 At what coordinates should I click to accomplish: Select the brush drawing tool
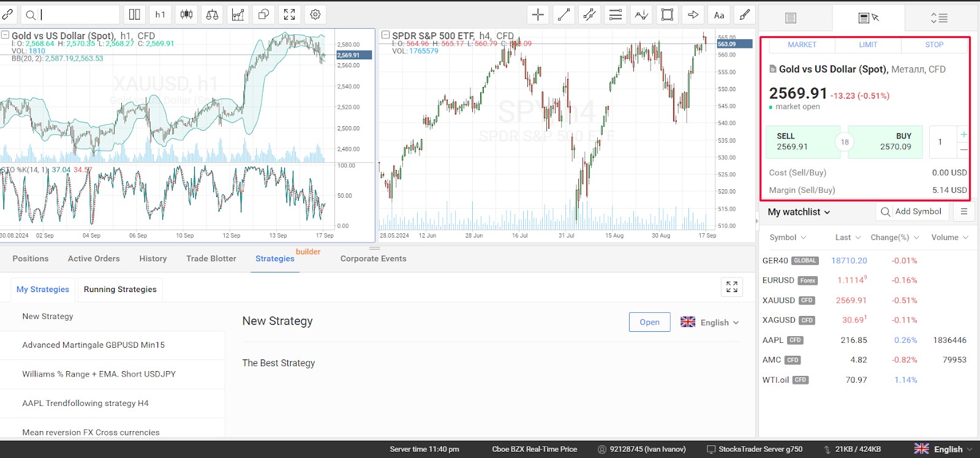click(x=745, y=15)
